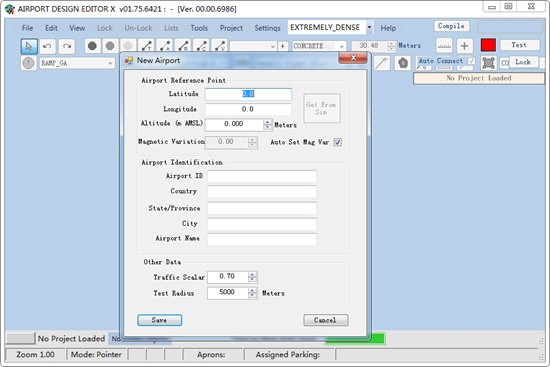The width and height of the screenshot is (550, 367).
Task: Click the large plus crosshair icon
Action: (x=464, y=46)
